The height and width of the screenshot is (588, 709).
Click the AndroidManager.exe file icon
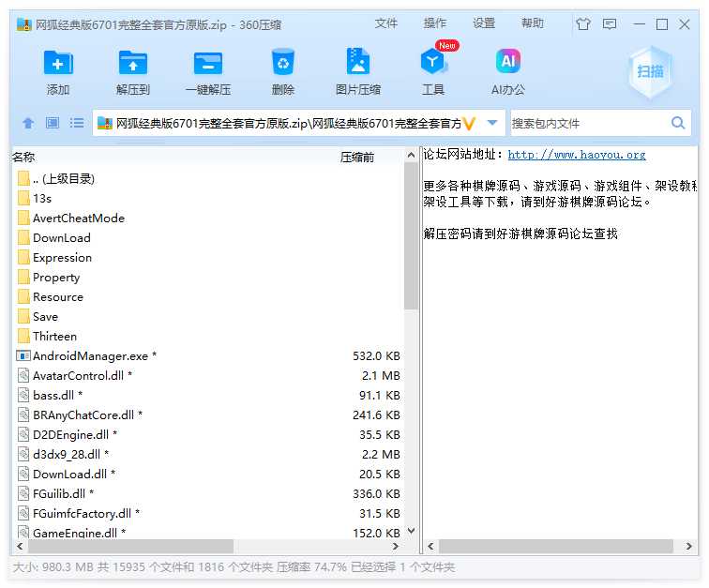pyautogui.click(x=23, y=356)
